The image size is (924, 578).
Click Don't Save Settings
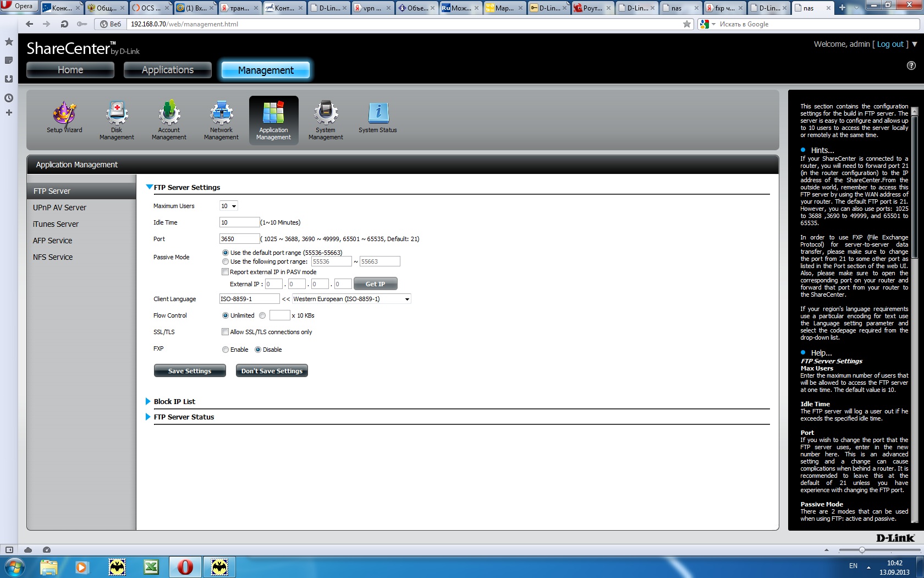click(x=272, y=371)
